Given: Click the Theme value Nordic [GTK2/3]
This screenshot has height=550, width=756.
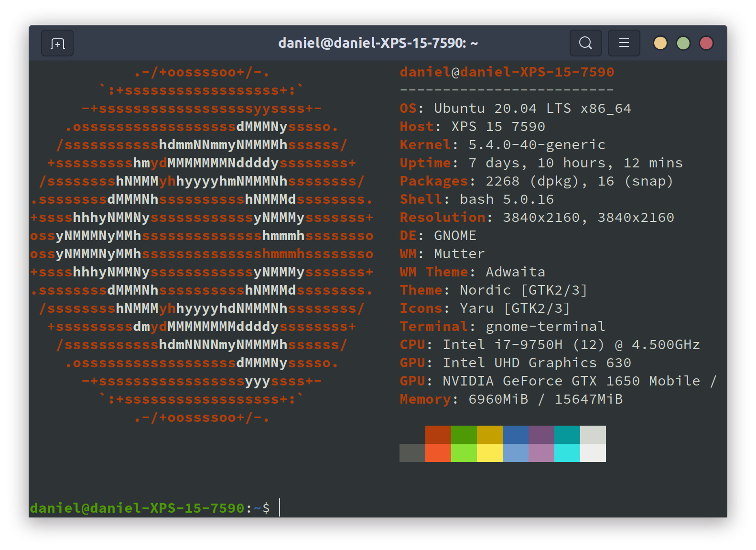Looking at the screenshot, I should (x=523, y=290).
